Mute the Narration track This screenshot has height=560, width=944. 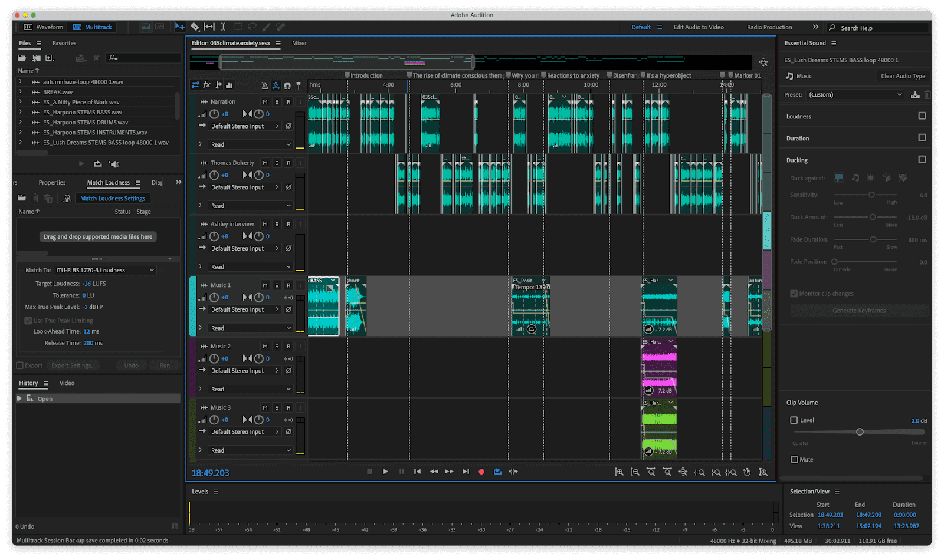click(264, 101)
